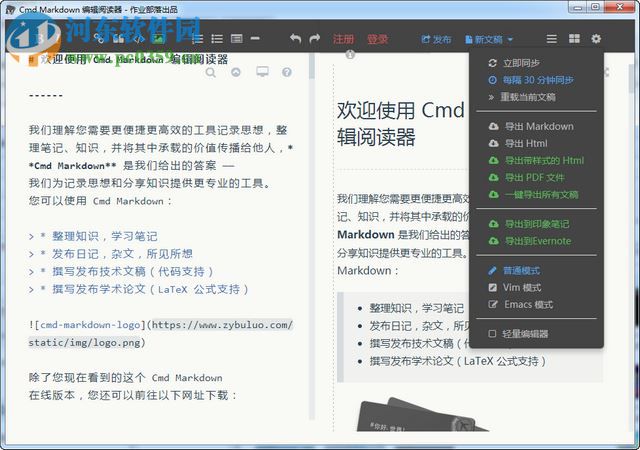
Task: Undo the last edit
Action: click(x=296, y=39)
